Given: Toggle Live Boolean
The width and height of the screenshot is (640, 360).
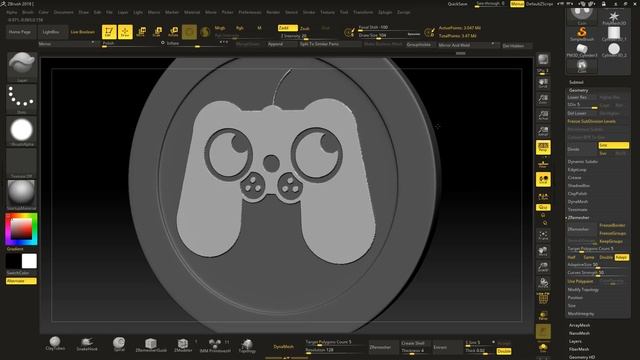Looking at the screenshot, I should pos(82,32).
